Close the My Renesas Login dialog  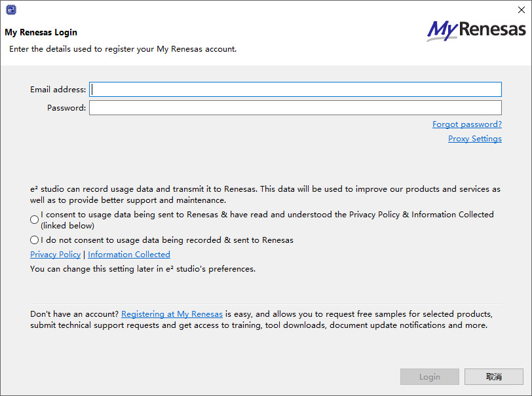tap(522, 10)
